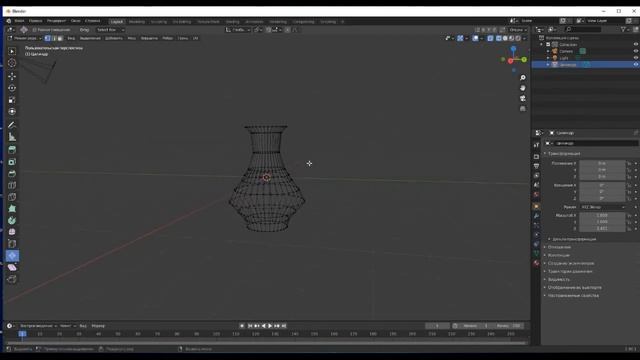Open the Edit Mode dropdown in the viewport header
The width and height of the screenshot is (640, 360).
(x=24, y=38)
